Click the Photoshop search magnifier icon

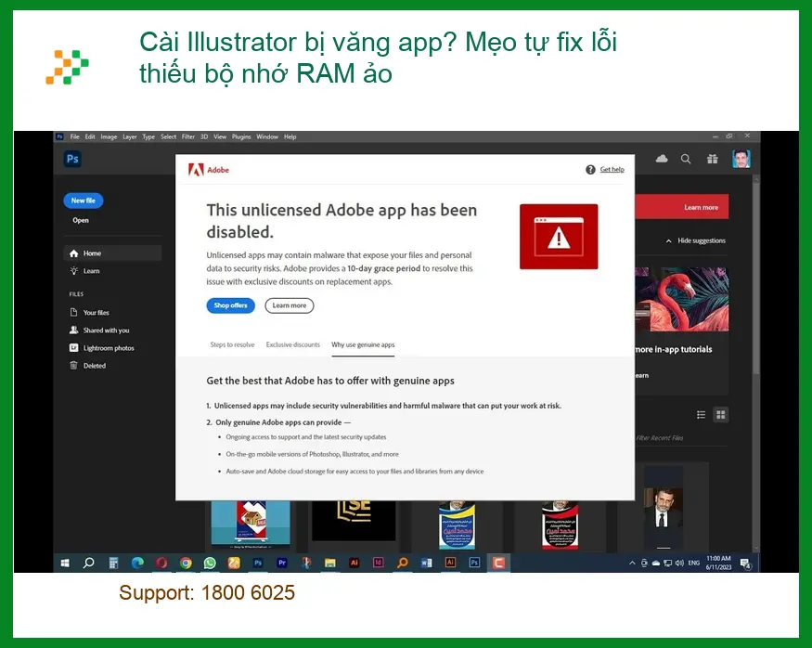point(686,159)
